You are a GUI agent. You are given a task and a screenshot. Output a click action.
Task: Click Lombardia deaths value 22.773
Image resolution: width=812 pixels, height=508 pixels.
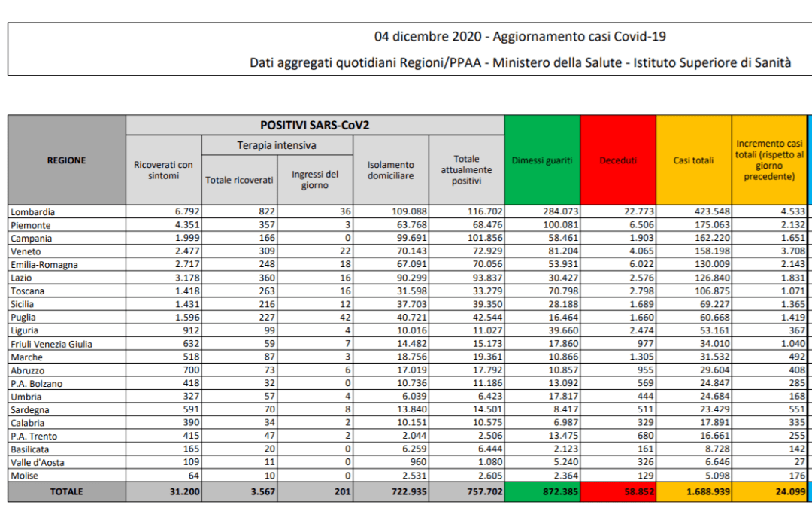639,211
